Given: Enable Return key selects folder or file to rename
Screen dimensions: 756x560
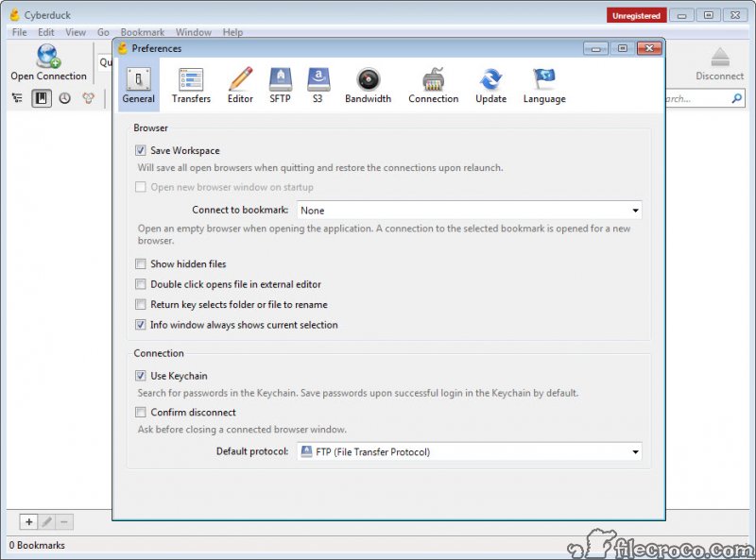Looking at the screenshot, I should [140, 305].
